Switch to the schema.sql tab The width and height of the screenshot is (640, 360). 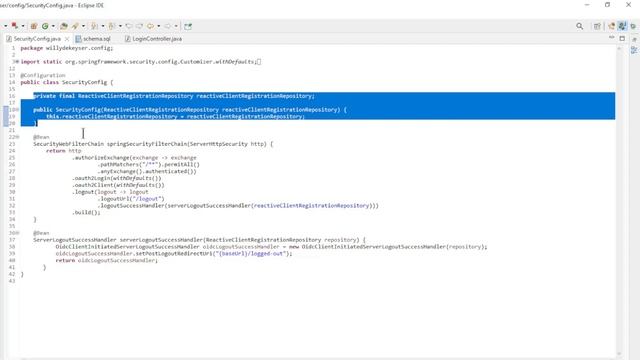pos(96,39)
